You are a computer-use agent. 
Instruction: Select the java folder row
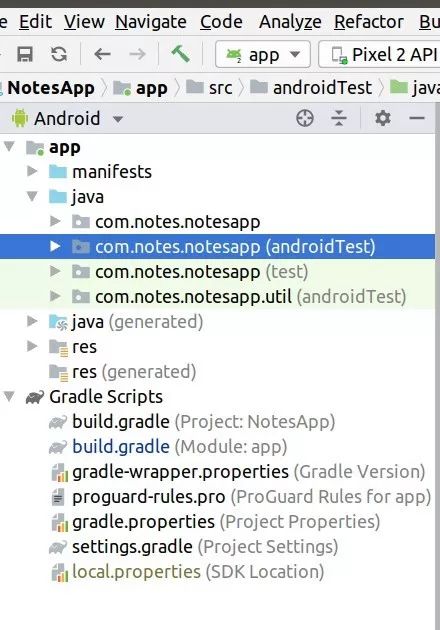point(217,196)
